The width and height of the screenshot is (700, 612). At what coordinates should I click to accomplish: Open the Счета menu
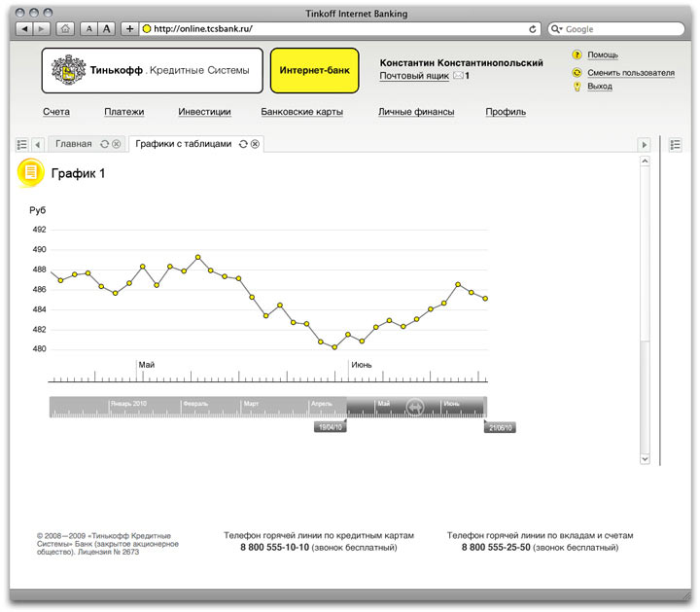[56, 112]
